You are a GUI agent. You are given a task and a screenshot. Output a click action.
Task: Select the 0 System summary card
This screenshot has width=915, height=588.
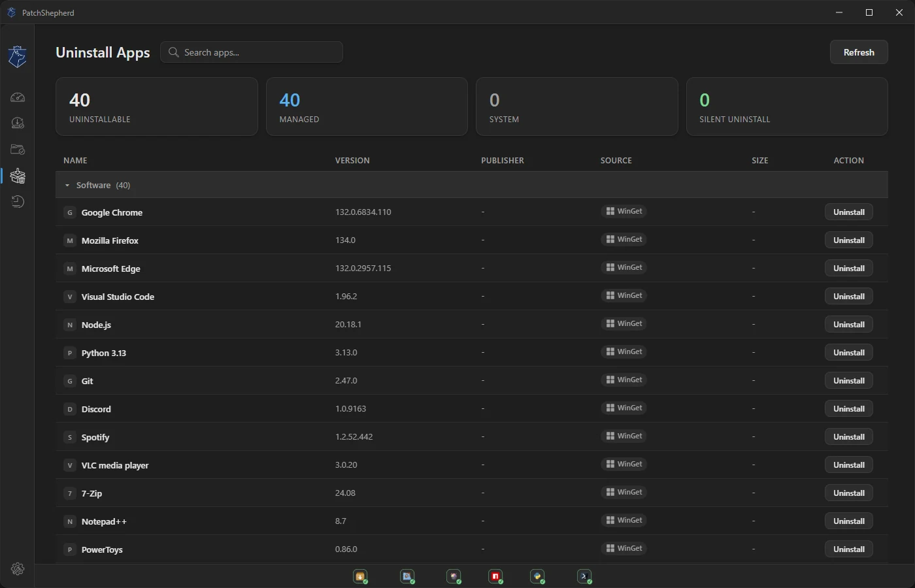point(577,106)
